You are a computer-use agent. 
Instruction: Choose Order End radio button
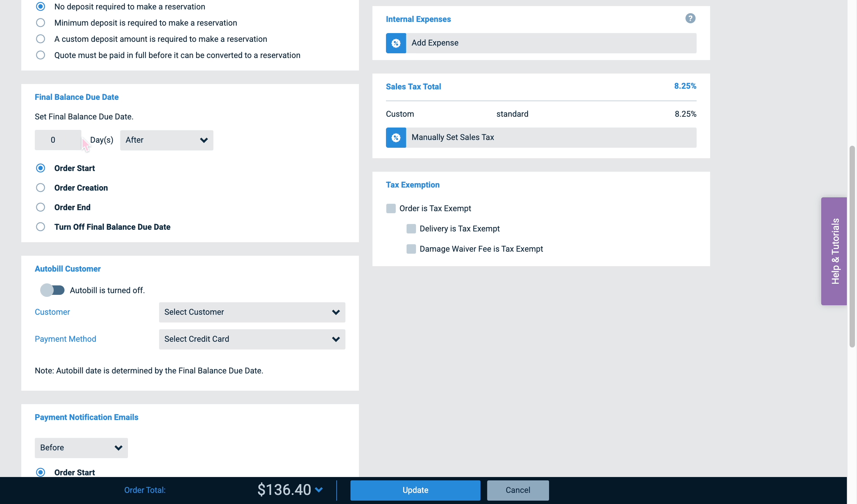point(41,207)
